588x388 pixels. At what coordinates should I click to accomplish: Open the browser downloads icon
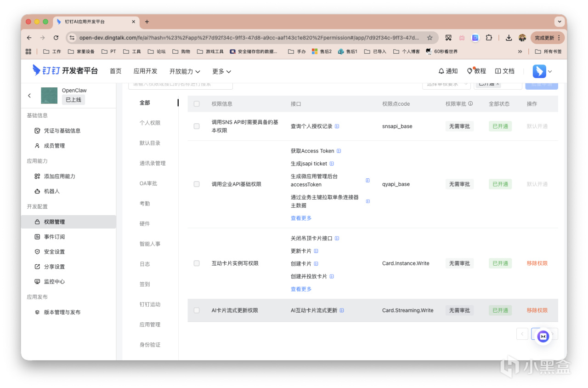point(509,38)
